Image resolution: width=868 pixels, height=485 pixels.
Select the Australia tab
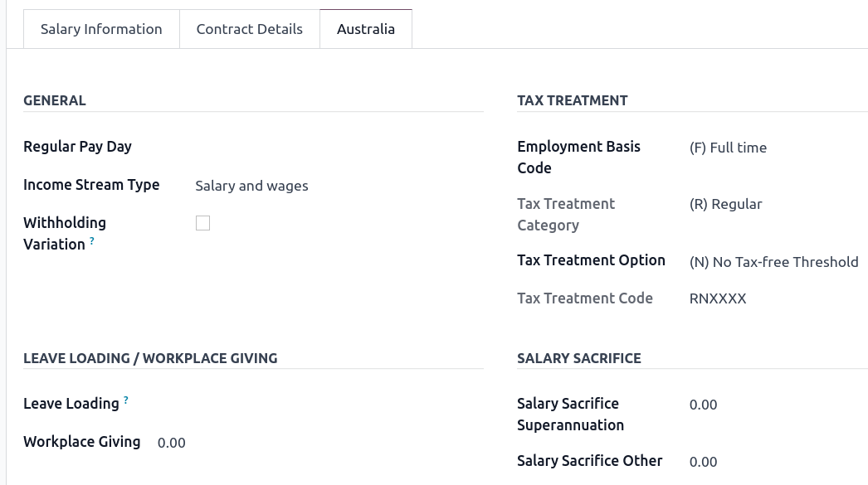click(366, 28)
